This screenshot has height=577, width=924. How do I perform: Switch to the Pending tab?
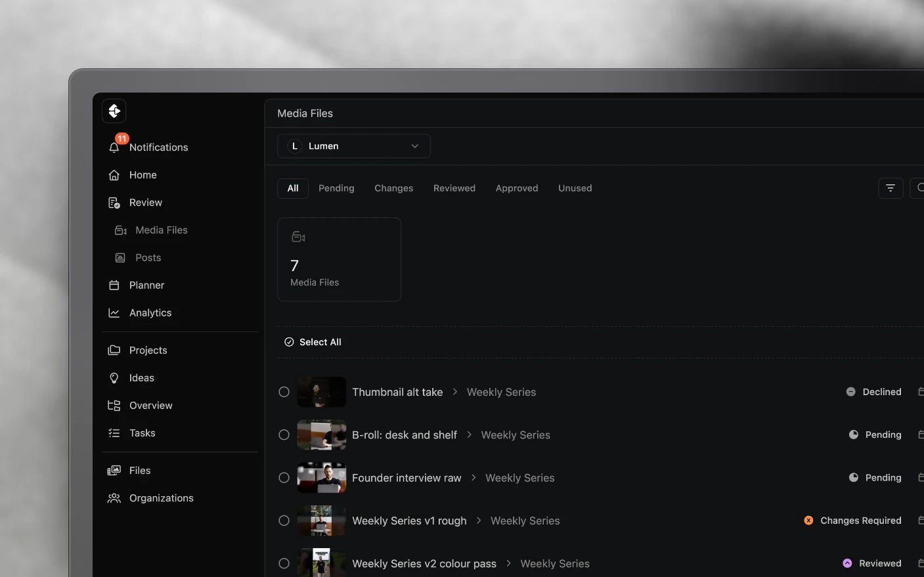click(x=336, y=188)
